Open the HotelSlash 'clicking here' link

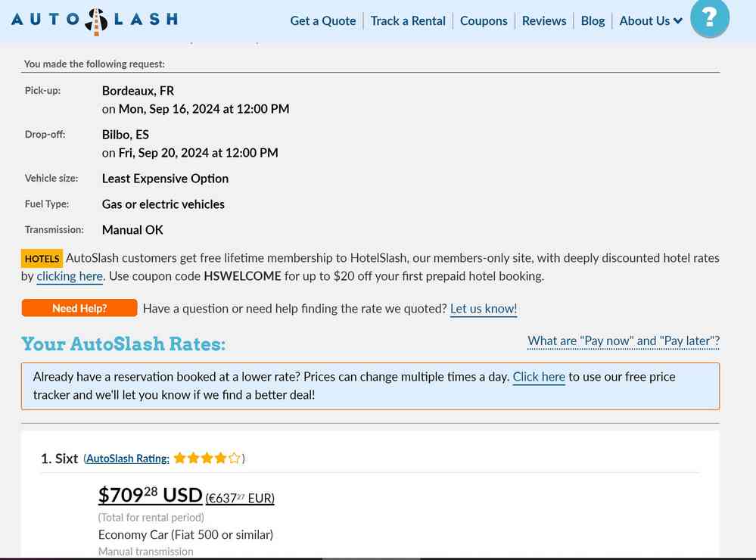coord(70,276)
